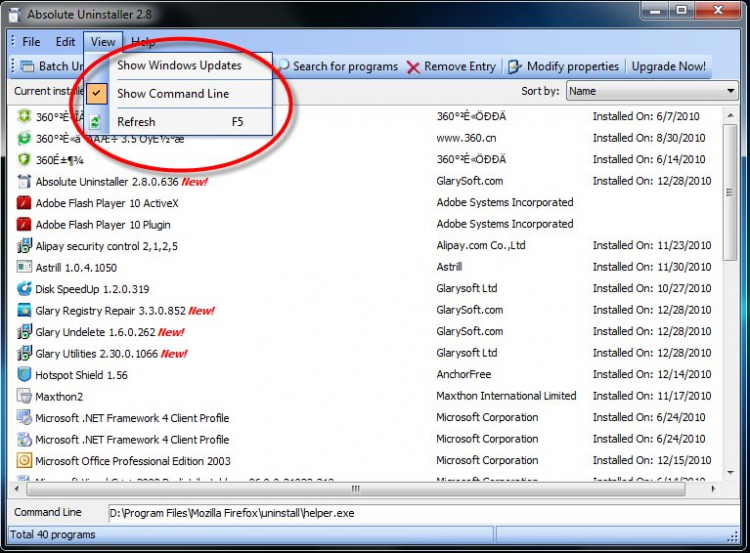Click the Adobe Flash Player 10 Plugin icon

click(x=24, y=224)
